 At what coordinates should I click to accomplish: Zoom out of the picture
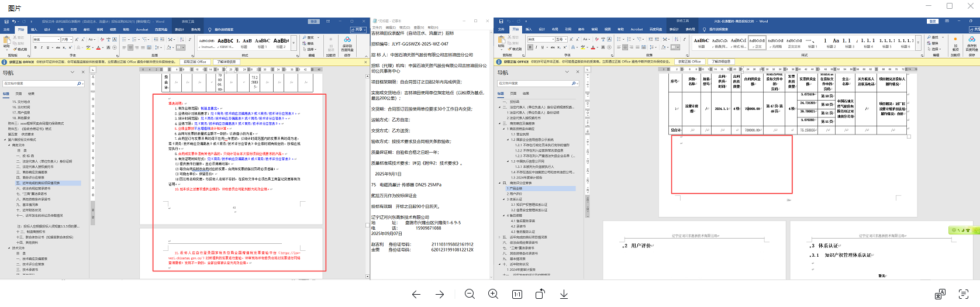coord(470,294)
